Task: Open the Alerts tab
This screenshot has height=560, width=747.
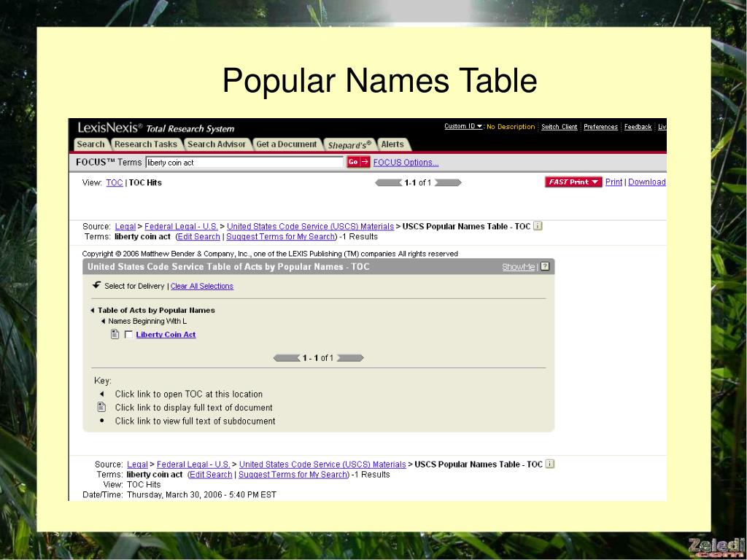Action: click(392, 144)
